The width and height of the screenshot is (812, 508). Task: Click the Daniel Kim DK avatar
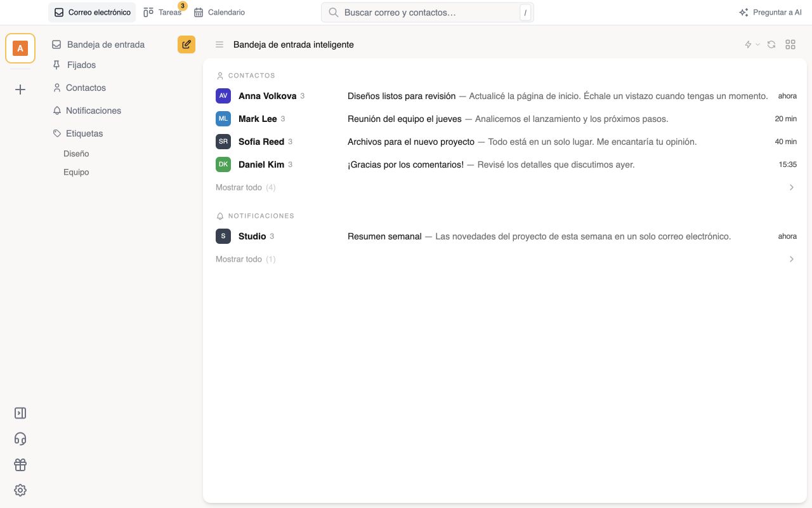[x=223, y=164]
